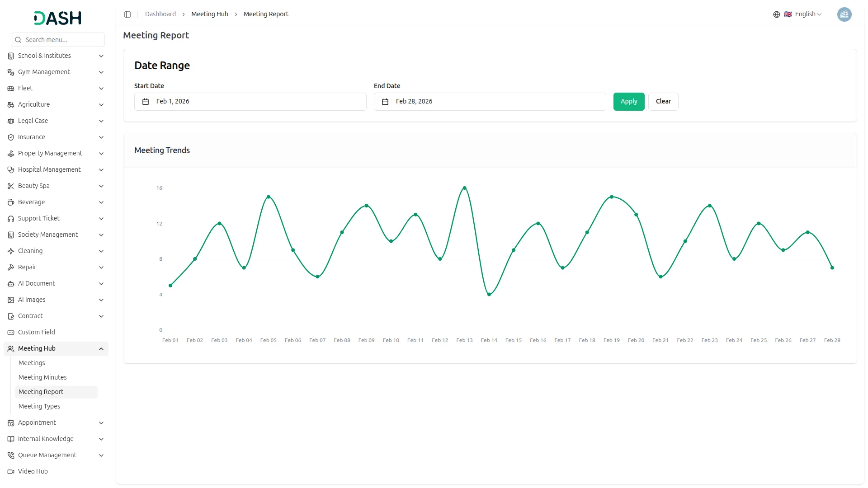This screenshot has width=868, height=488.
Task: Go to Dashboard breadcrumb link
Action: [x=160, y=14]
